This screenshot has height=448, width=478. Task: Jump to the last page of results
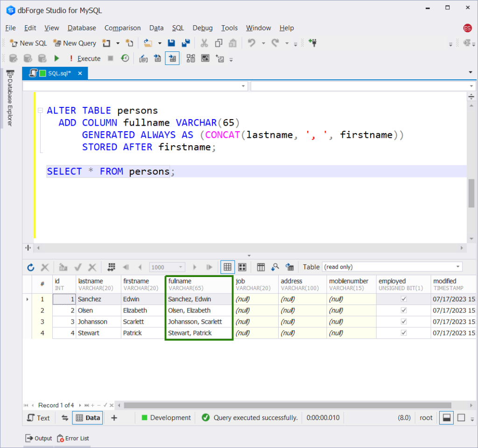pos(209,267)
